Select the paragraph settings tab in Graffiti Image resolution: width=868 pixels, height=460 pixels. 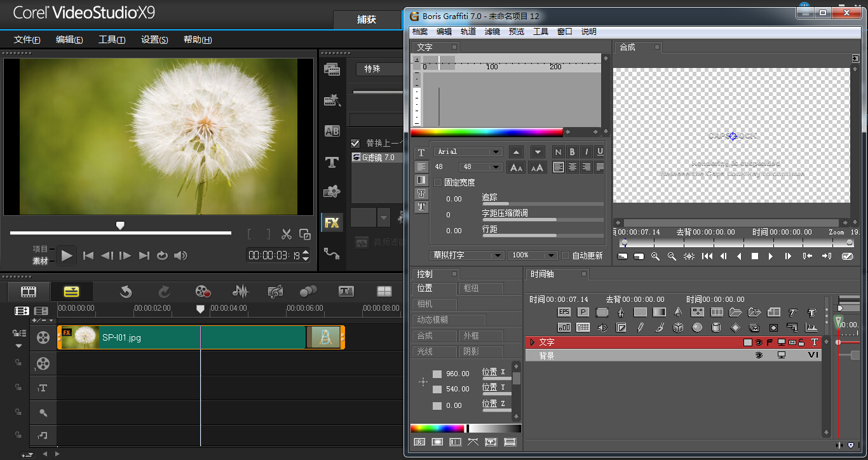click(421, 166)
